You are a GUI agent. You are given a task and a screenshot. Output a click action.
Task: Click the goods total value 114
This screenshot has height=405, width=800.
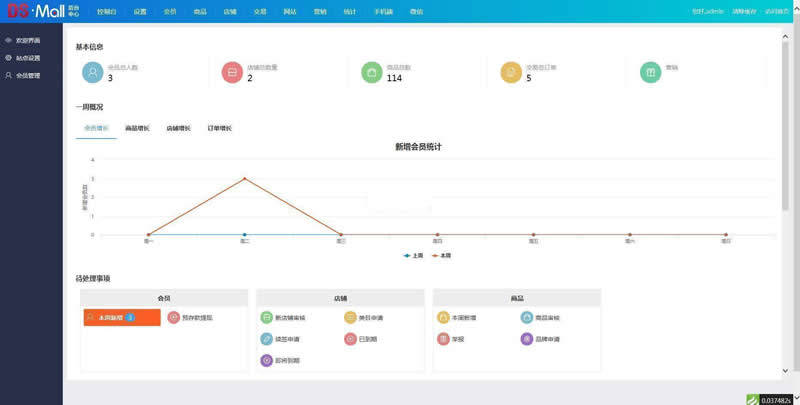click(394, 78)
